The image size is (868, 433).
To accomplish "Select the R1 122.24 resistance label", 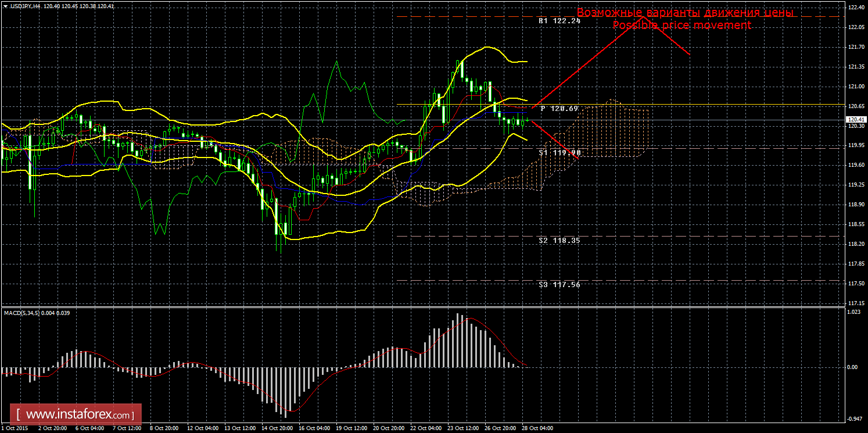I will tap(559, 20).
